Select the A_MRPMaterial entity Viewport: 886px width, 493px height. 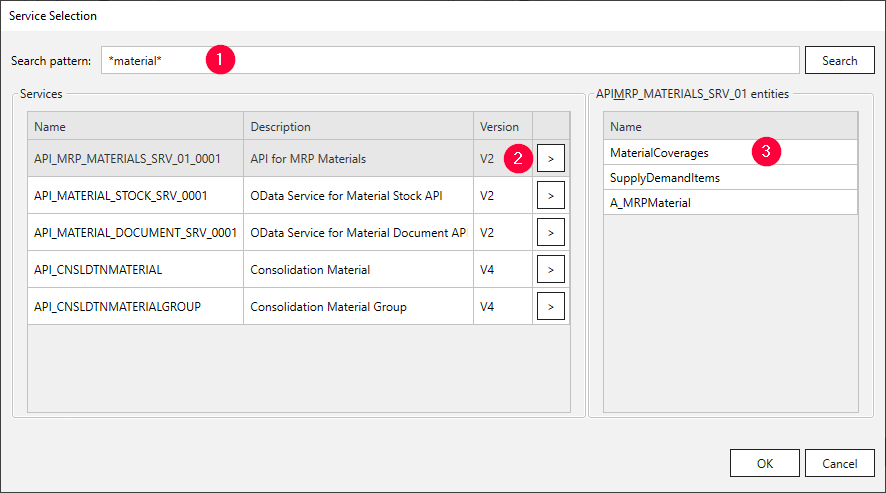(x=650, y=202)
